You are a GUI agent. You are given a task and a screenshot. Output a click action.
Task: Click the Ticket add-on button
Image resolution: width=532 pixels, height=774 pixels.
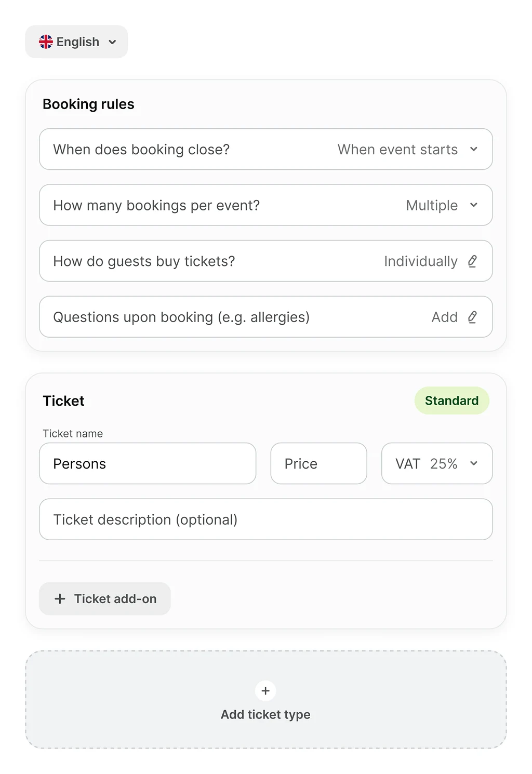(105, 599)
